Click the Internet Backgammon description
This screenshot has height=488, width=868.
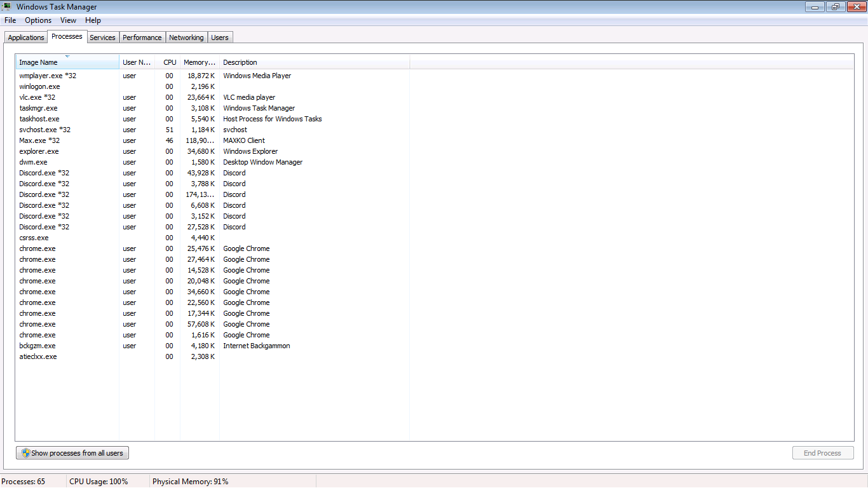tap(256, 346)
